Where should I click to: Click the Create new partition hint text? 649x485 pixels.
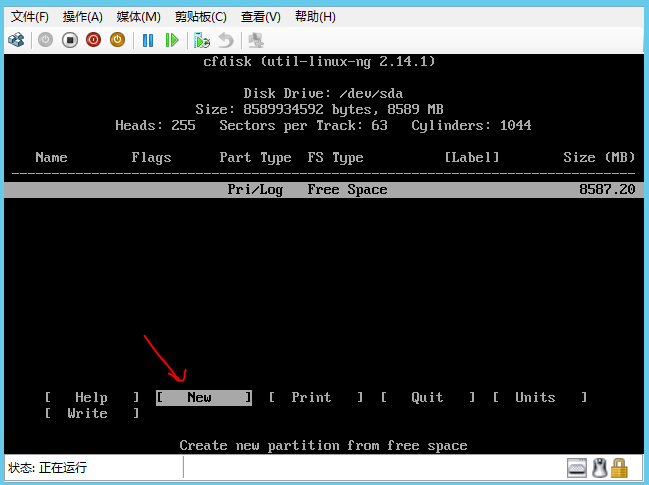(x=323, y=446)
